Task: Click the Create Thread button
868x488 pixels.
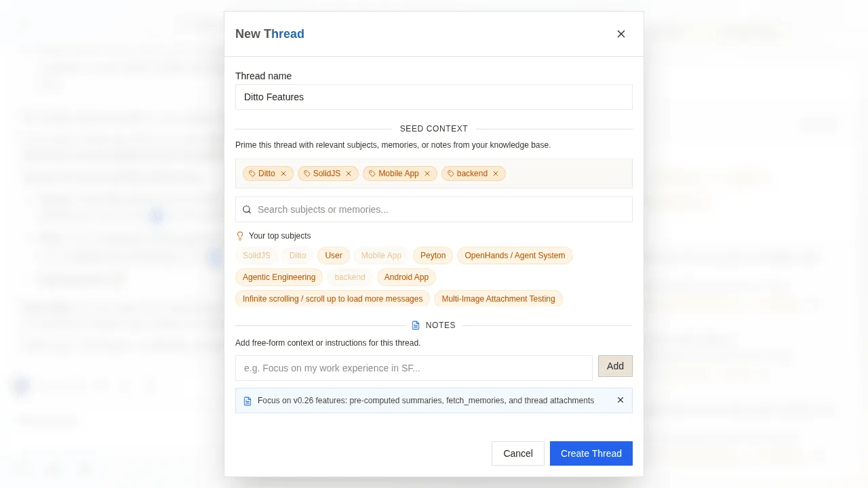Action: pos(591,453)
